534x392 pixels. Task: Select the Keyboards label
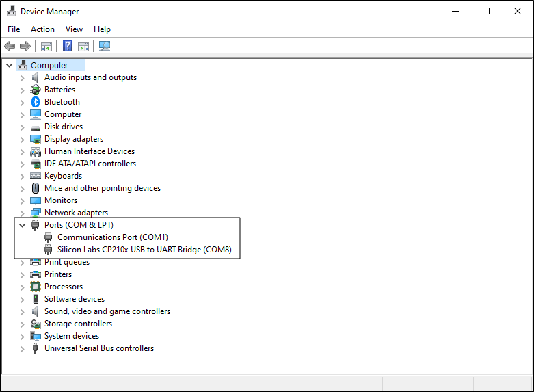tap(64, 176)
